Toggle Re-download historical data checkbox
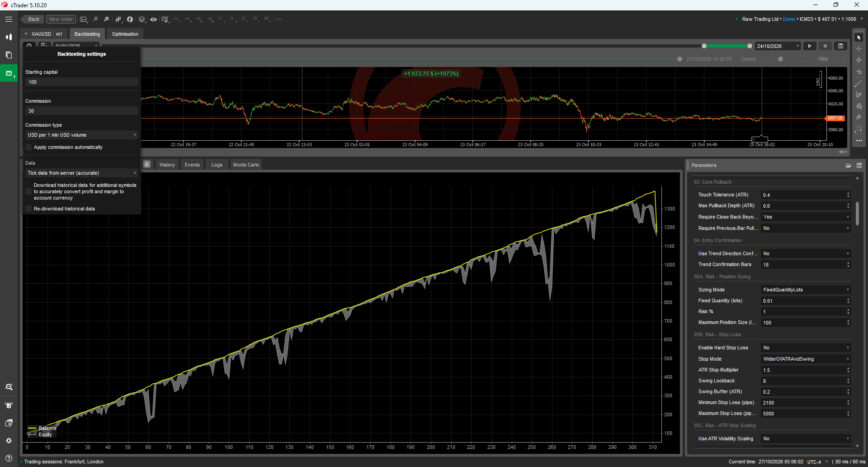Screen dimensions: 868x467 (x=28, y=209)
